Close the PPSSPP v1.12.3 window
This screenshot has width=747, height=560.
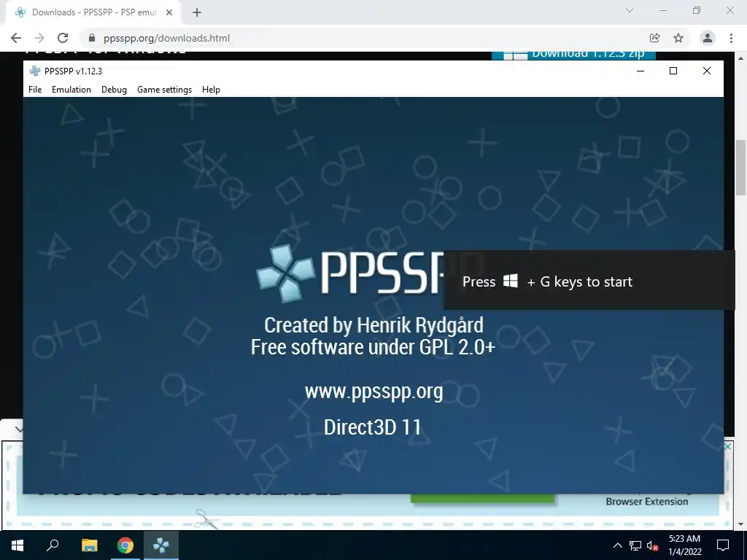coord(706,71)
